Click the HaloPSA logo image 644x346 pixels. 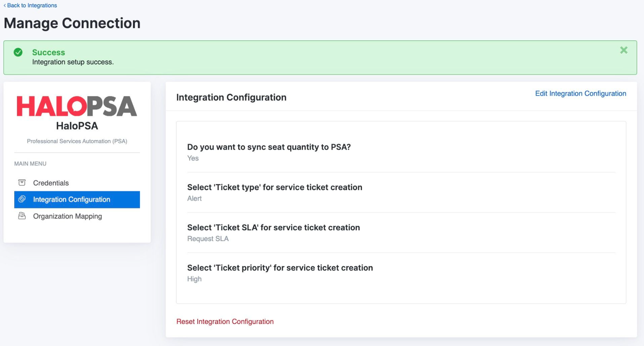(x=77, y=106)
